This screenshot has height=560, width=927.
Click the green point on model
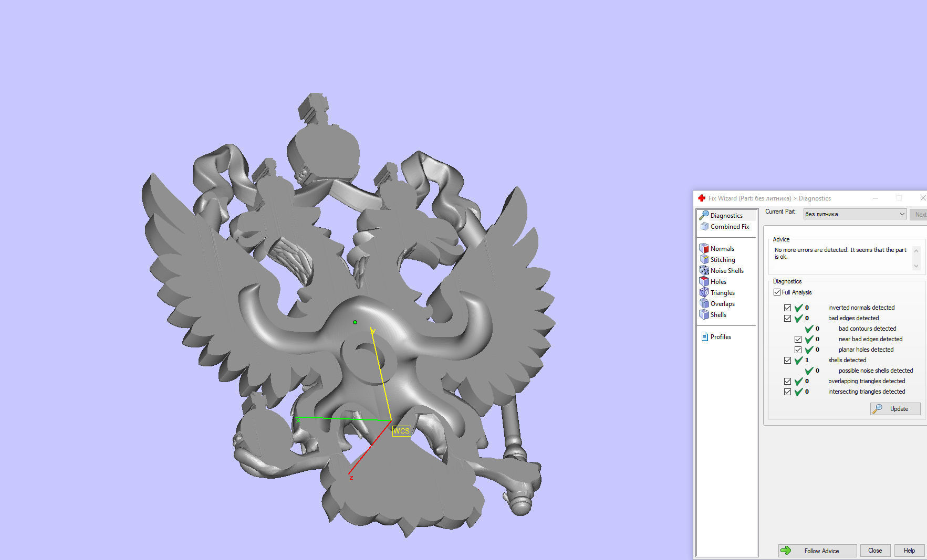tap(355, 322)
